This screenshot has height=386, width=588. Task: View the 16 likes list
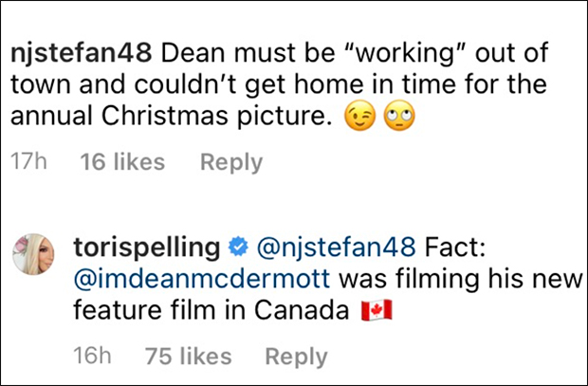tap(122, 162)
